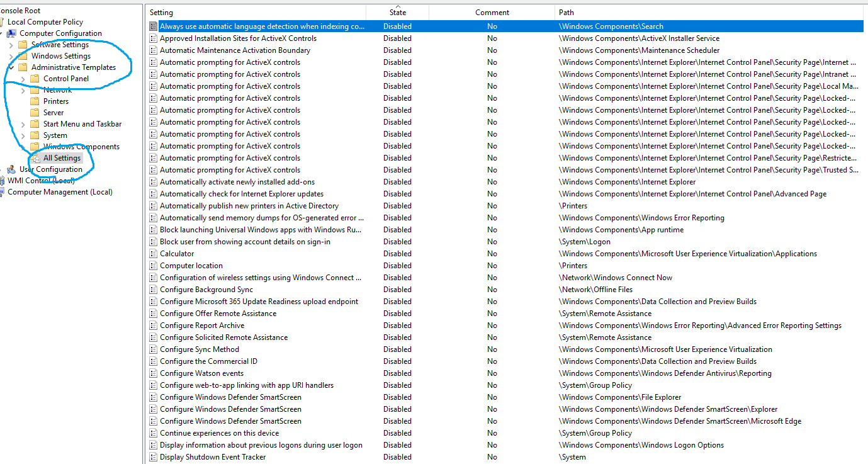Select Computer Management (Local) tree item
868x464 pixels.
coord(60,192)
